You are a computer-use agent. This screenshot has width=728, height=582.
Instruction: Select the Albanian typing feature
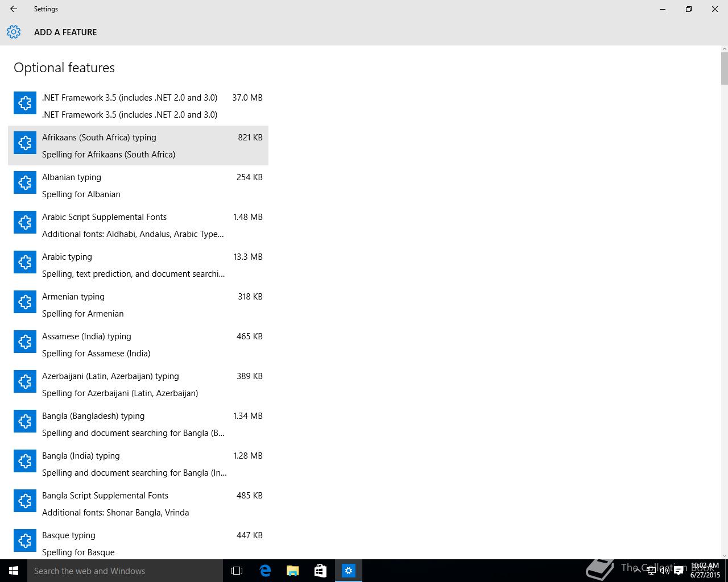tap(138, 185)
